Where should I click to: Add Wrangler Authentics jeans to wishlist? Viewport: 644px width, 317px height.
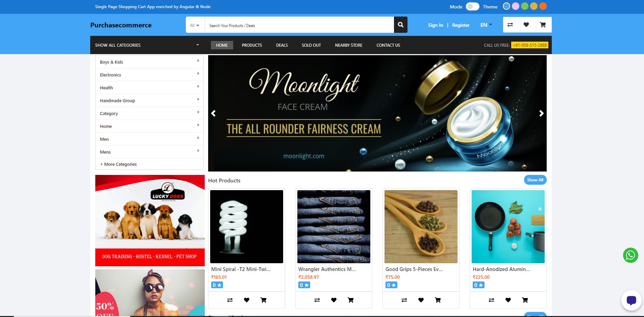pos(334,300)
